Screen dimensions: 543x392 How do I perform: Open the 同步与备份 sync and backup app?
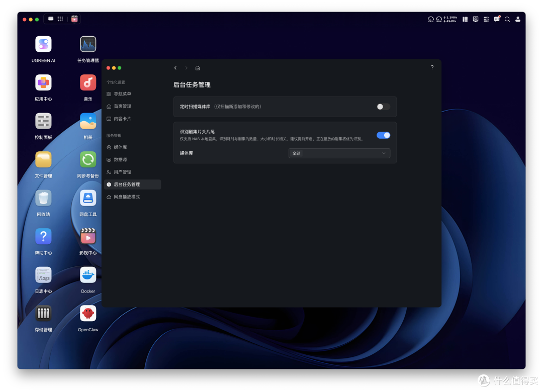click(x=88, y=160)
